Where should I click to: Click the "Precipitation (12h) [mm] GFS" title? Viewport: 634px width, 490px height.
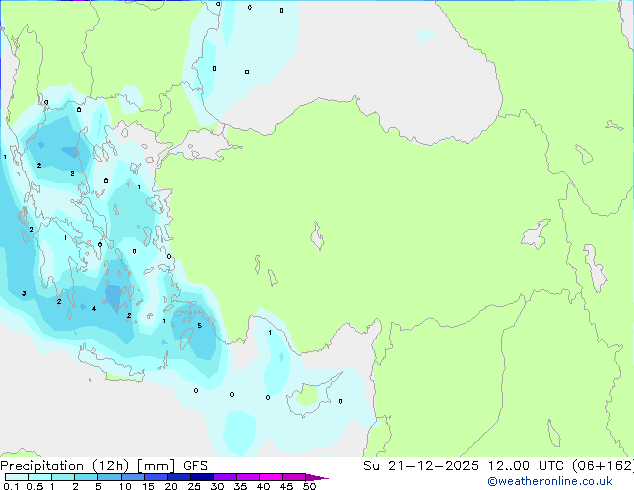104,466
